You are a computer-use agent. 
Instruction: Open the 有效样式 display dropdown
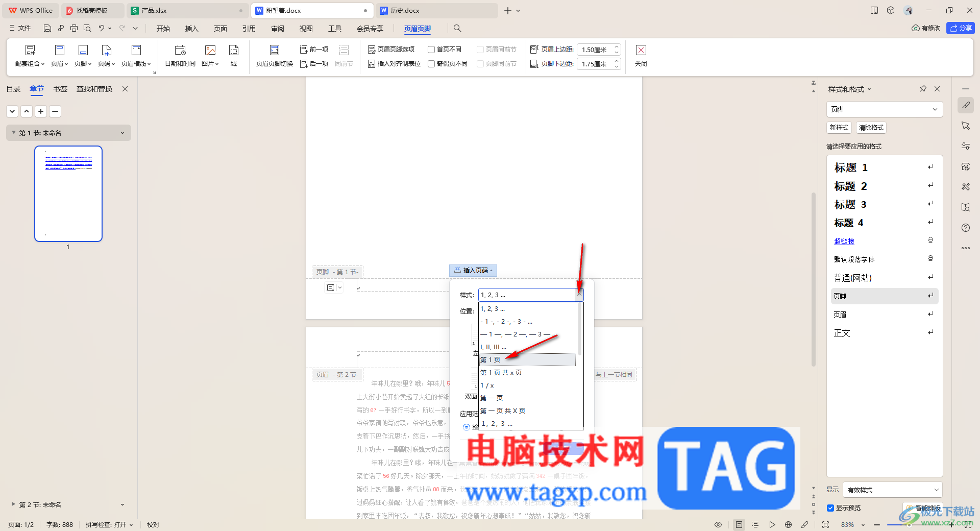tap(893, 490)
